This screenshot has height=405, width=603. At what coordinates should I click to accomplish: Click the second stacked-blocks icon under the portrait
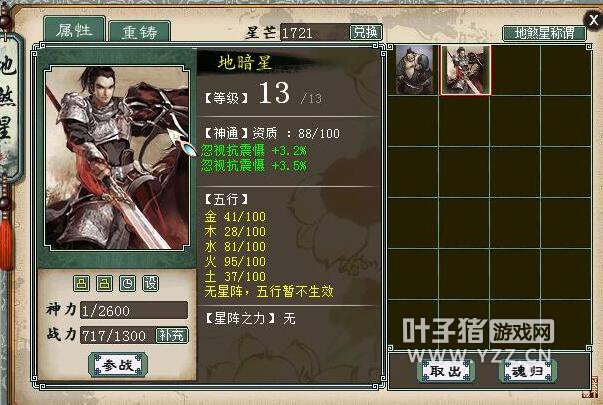[104, 284]
